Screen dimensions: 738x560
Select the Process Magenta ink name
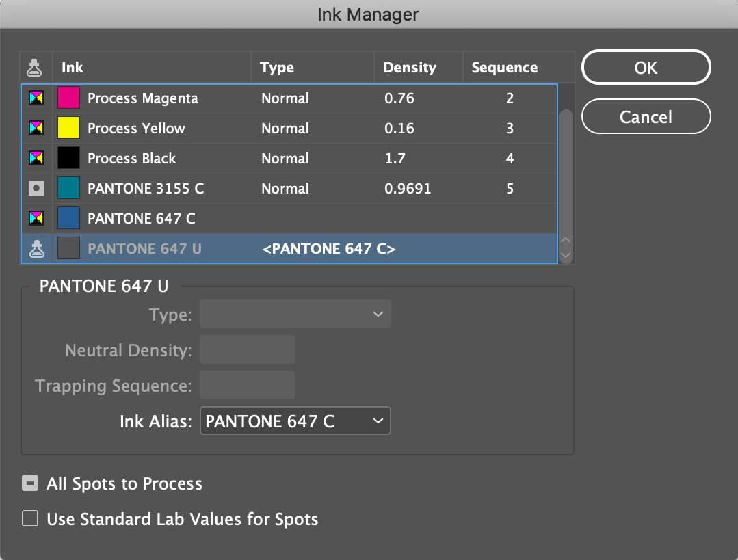pyautogui.click(x=143, y=98)
